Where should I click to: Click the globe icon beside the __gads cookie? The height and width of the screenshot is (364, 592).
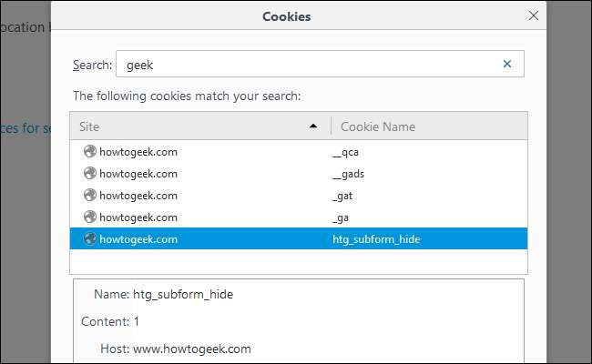pos(89,174)
